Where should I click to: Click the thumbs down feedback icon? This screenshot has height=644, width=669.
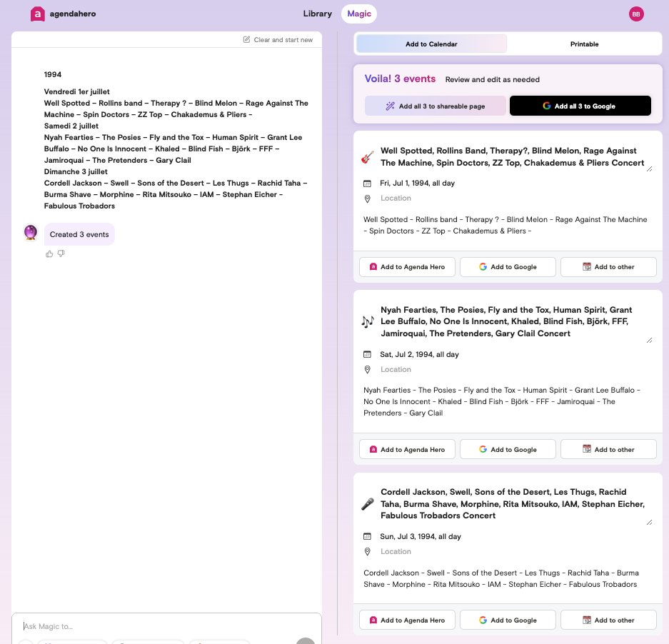click(61, 253)
